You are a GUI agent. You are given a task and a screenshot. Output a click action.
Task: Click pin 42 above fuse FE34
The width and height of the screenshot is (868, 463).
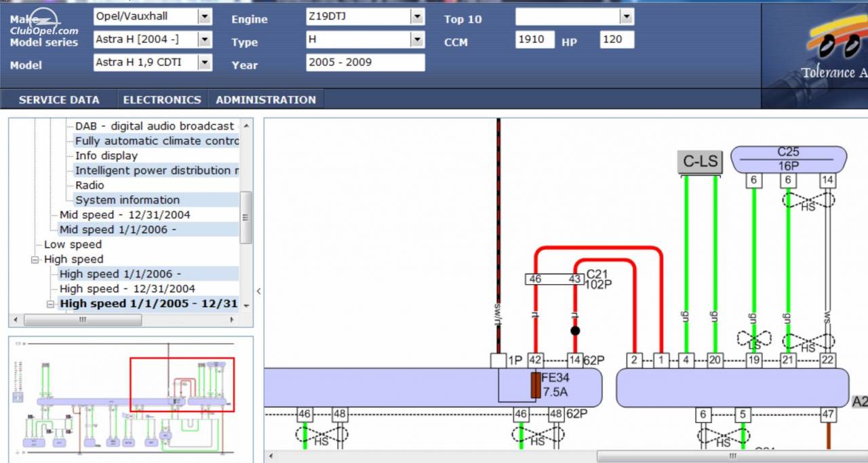pos(535,360)
